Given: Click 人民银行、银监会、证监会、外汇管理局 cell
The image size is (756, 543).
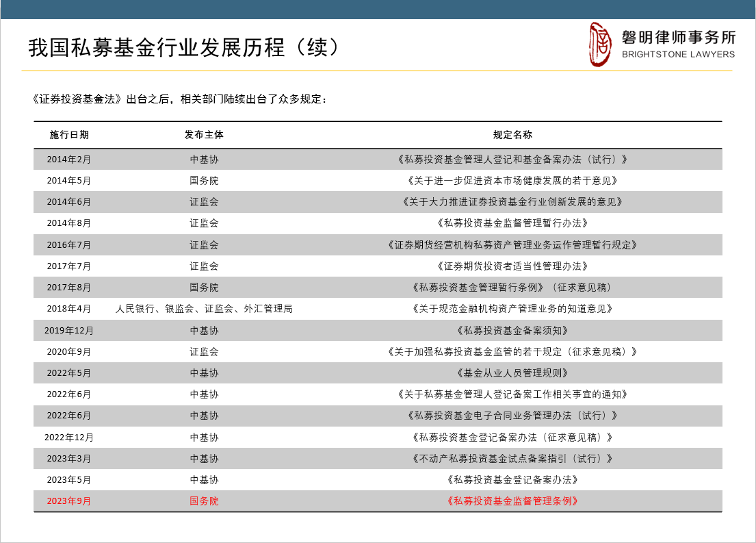Looking at the screenshot, I should (x=204, y=308).
